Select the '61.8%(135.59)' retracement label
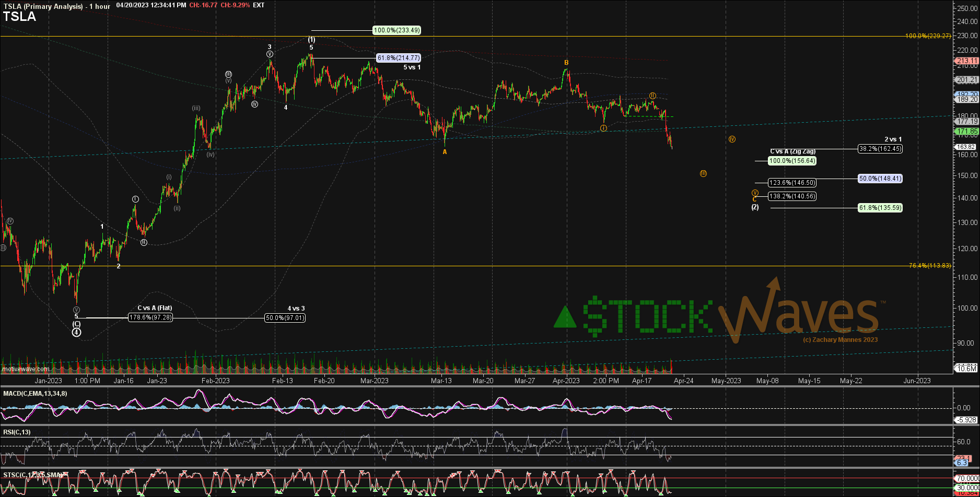The image size is (980, 497). point(880,208)
